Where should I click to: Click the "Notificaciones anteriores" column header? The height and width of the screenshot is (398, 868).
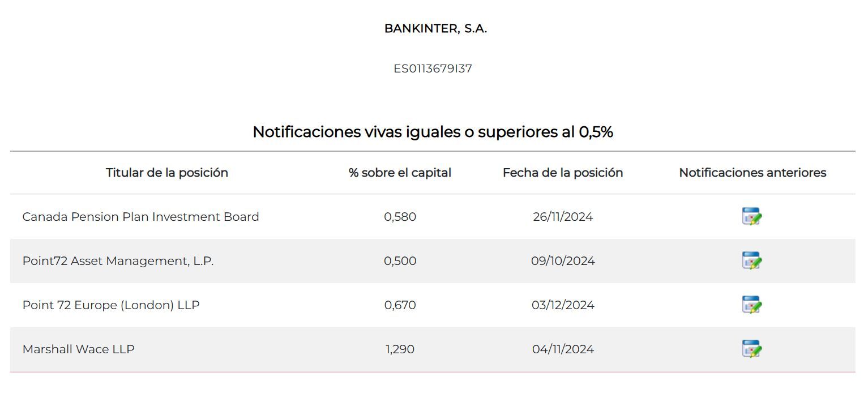pos(752,173)
